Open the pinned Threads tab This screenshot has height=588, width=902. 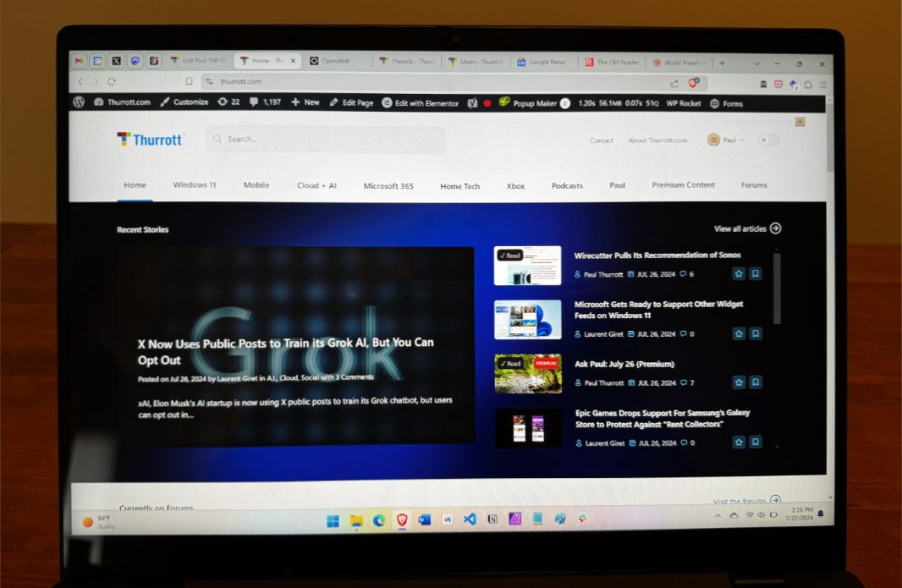pos(154,60)
